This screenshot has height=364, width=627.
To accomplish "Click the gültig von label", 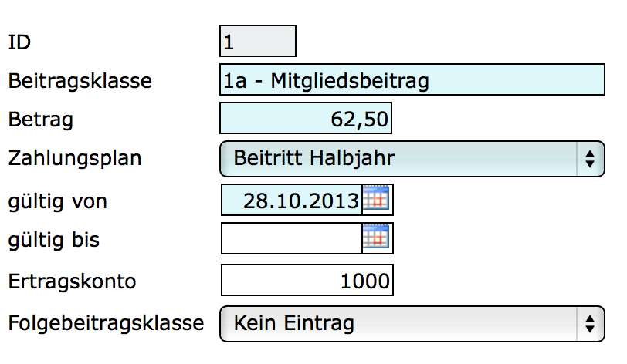I will point(57,201).
